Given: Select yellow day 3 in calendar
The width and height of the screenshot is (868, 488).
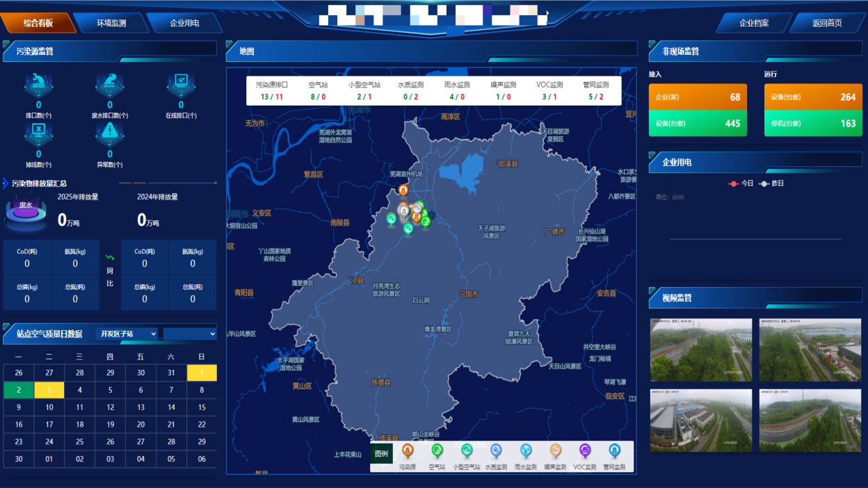Looking at the screenshot, I should (49, 390).
